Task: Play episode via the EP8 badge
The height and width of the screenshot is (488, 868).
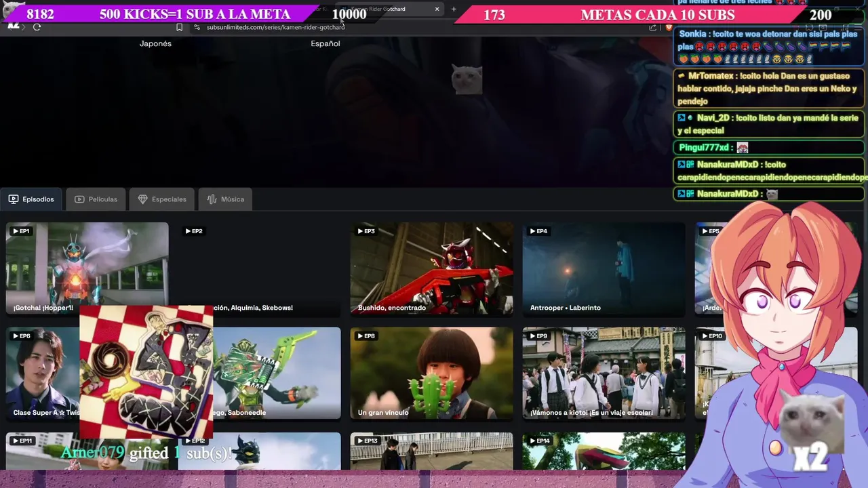Action: 366,336
